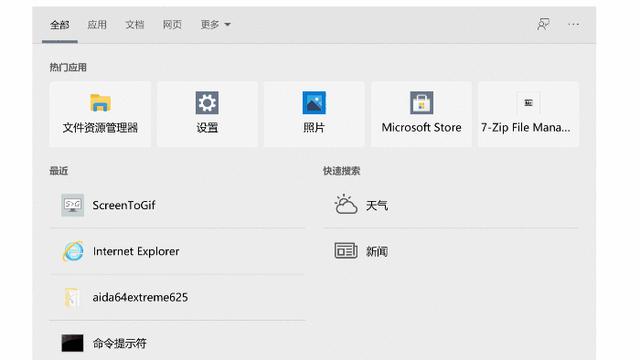Launch the 7-Zip File Manager icon

[528, 102]
